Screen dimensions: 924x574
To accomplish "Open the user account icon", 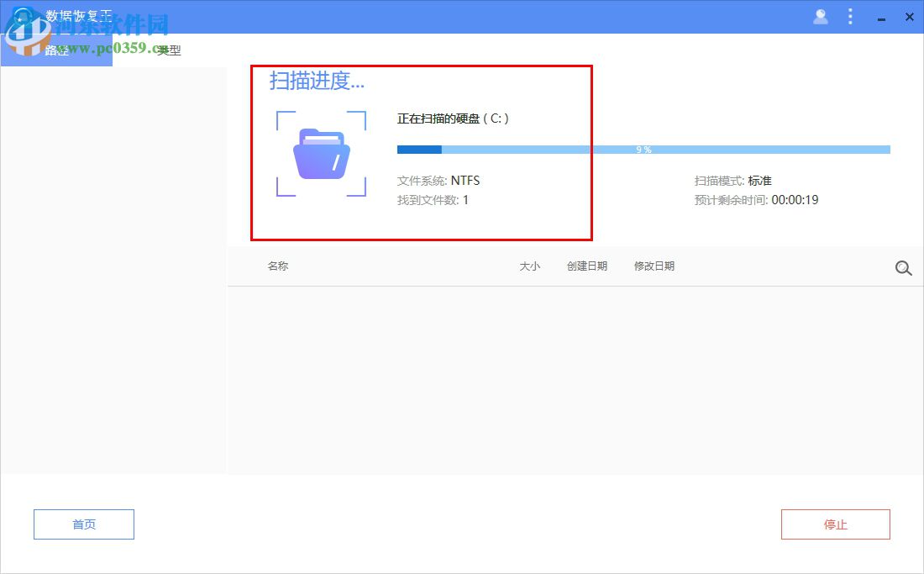I will [x=821, y=16].
